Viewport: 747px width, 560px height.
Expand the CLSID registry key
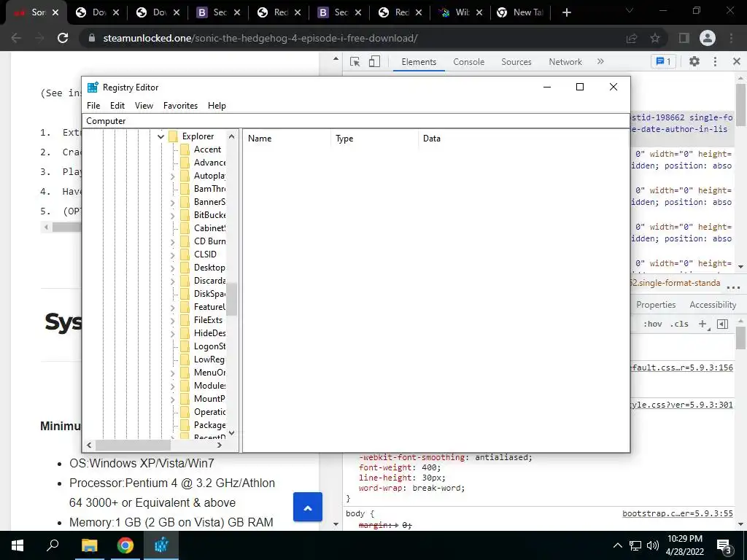[172, 254]
